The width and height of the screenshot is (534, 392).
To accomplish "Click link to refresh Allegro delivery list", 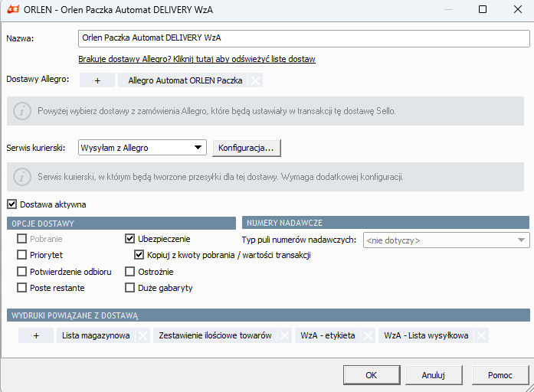I will tap(197, 59).
